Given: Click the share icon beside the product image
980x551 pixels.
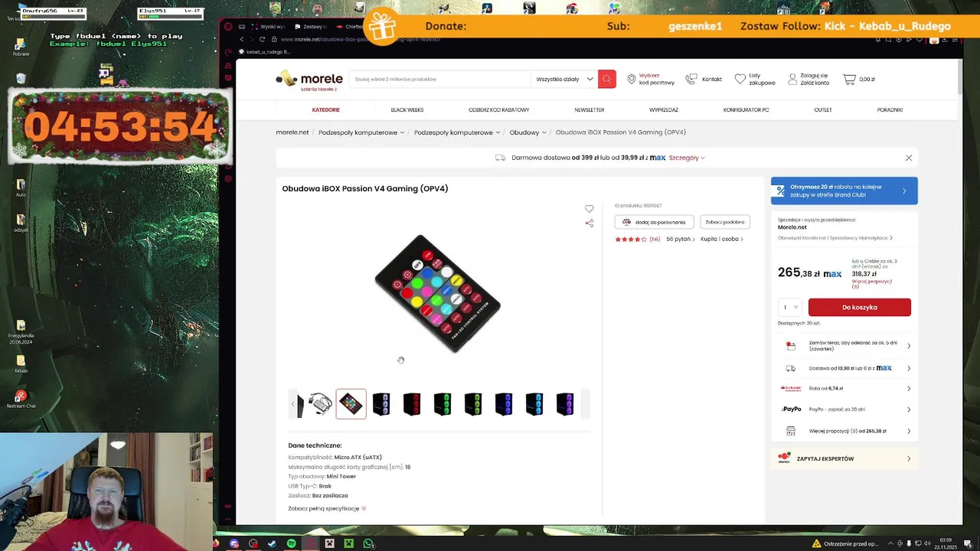Looking at the screenshot, I should point(589,223).
